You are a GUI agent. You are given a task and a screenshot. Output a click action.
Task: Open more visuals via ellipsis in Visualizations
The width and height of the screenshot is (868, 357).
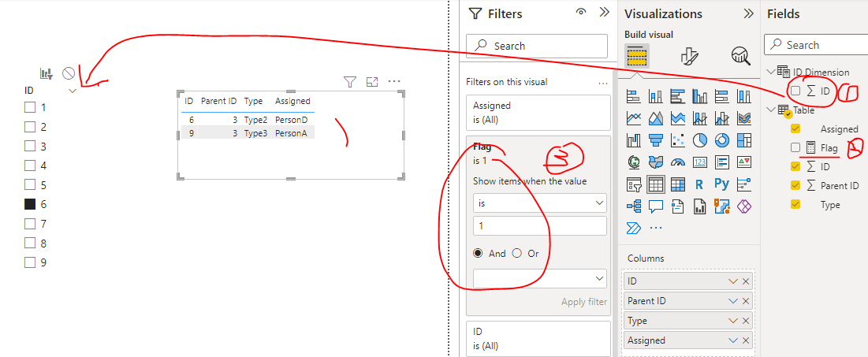coord(656,228)
